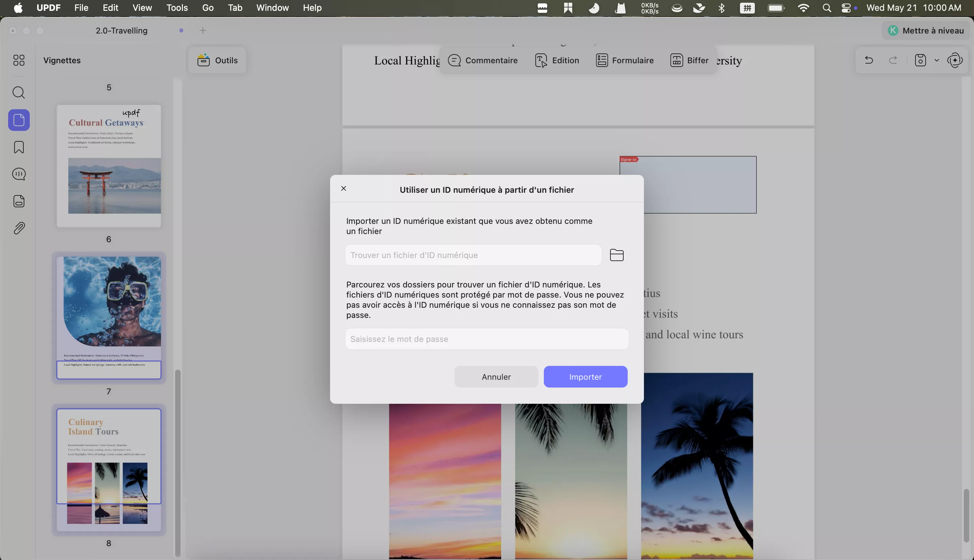974x560 pixels.
Task: Focus the password input field
Action: pos(487,339)
